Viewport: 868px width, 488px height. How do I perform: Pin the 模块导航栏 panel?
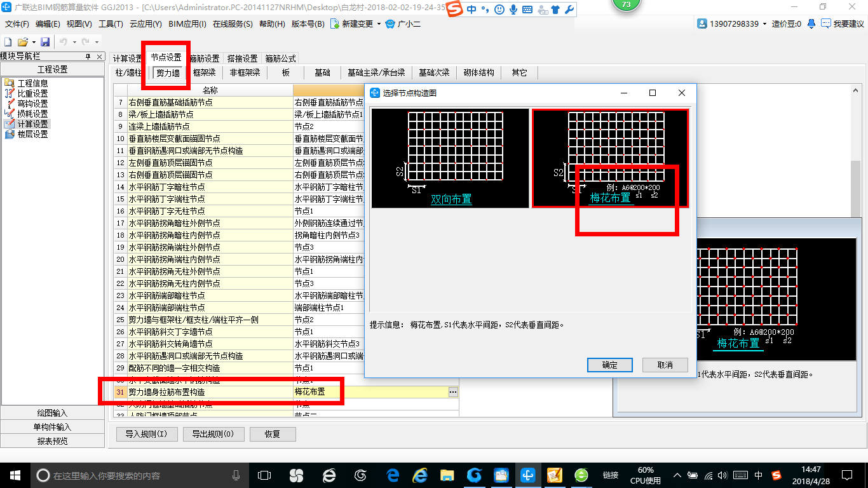88,57
